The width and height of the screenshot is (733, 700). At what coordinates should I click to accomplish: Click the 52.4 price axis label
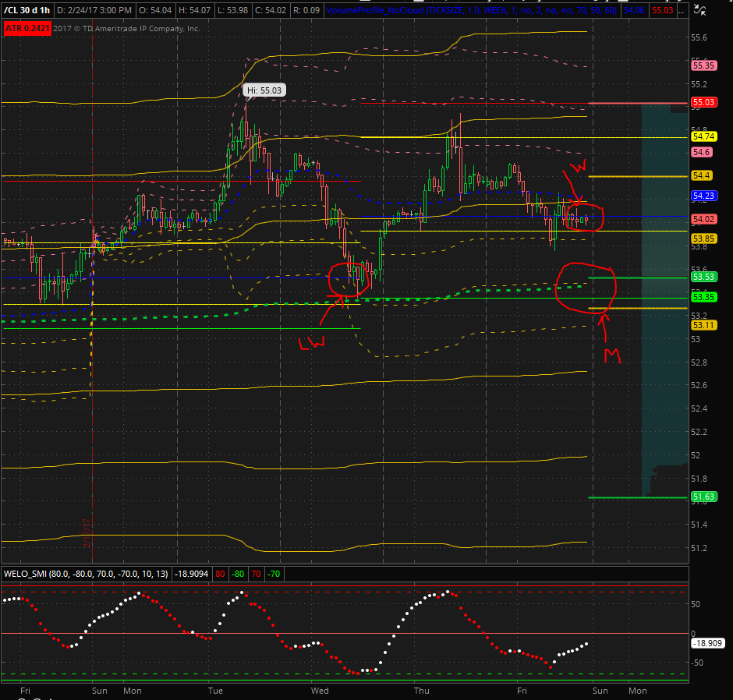pos(699,409)
